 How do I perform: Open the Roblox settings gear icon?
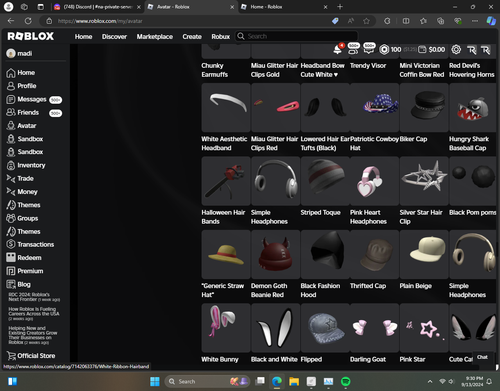tap(456, 50)
